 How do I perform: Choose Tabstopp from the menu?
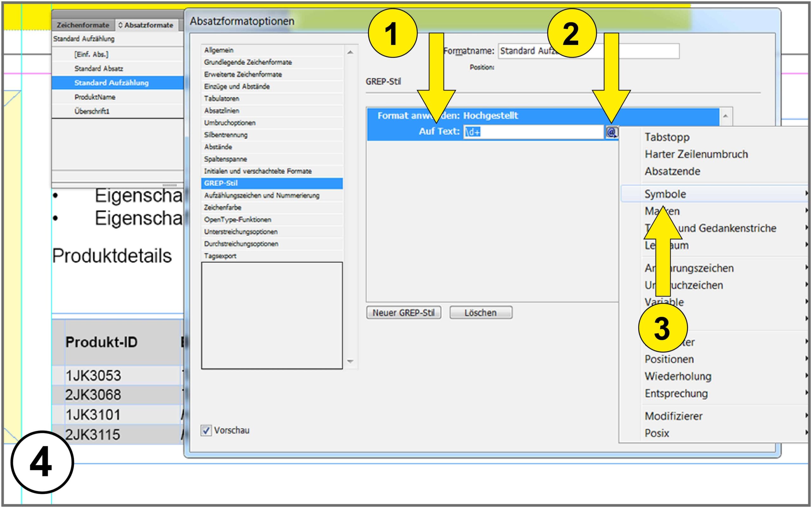pos(667,137)
